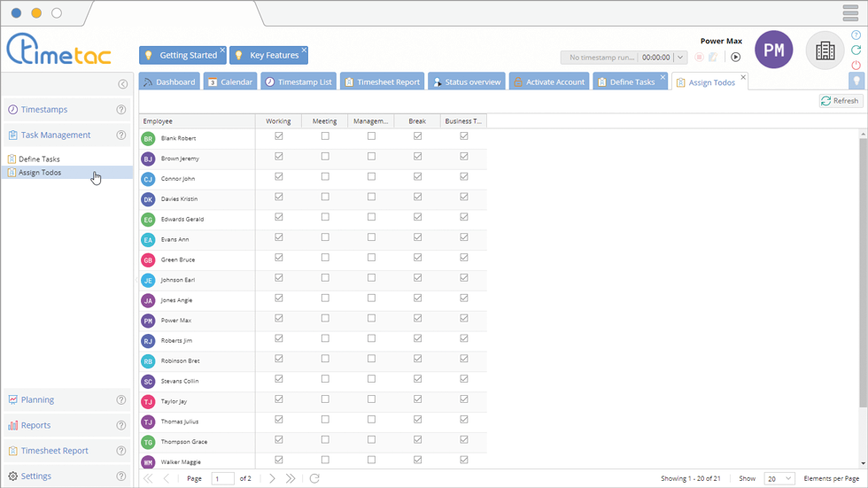The width and height of the screenshot is (868, 488).
Task: Uncheck Working for Green Bruce
Action: click(279, 257)
